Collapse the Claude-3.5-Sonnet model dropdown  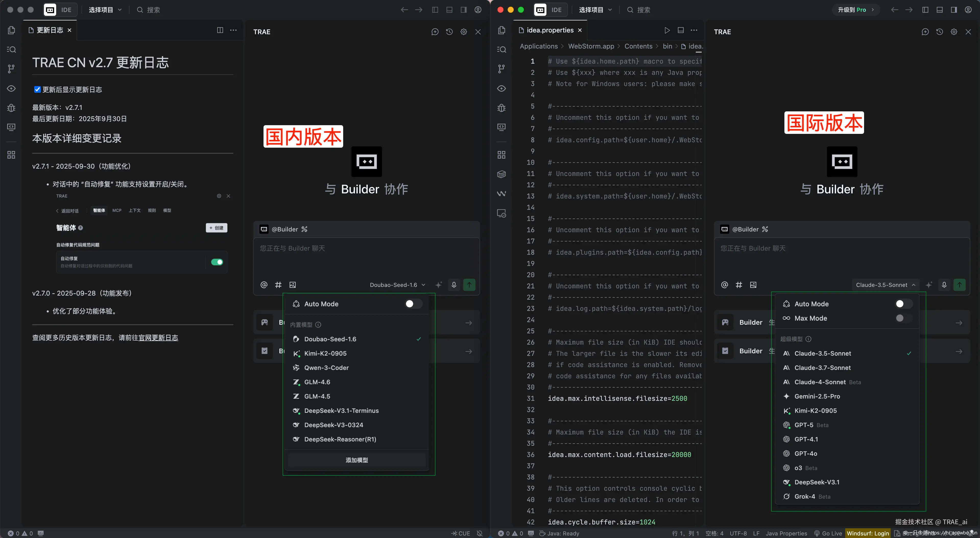point(885,285)
